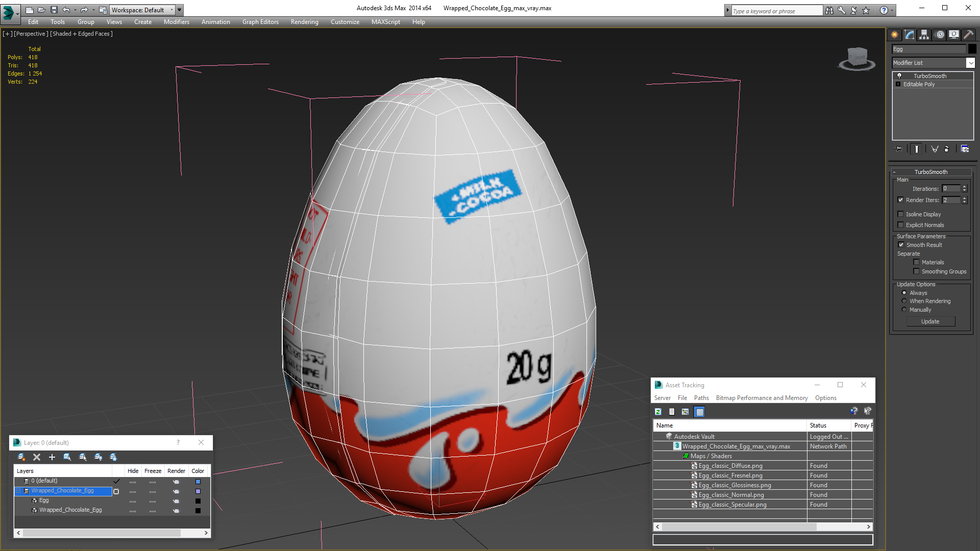Click the 0 (default) layer color swatch
Viewport: 980px width, 551px height.
(x=198, y=482)
